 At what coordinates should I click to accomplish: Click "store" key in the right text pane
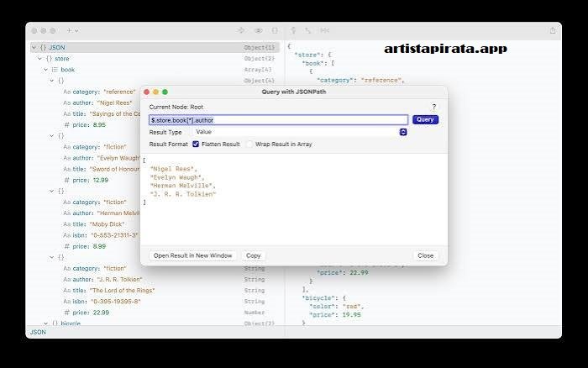[x=307, y=55]
